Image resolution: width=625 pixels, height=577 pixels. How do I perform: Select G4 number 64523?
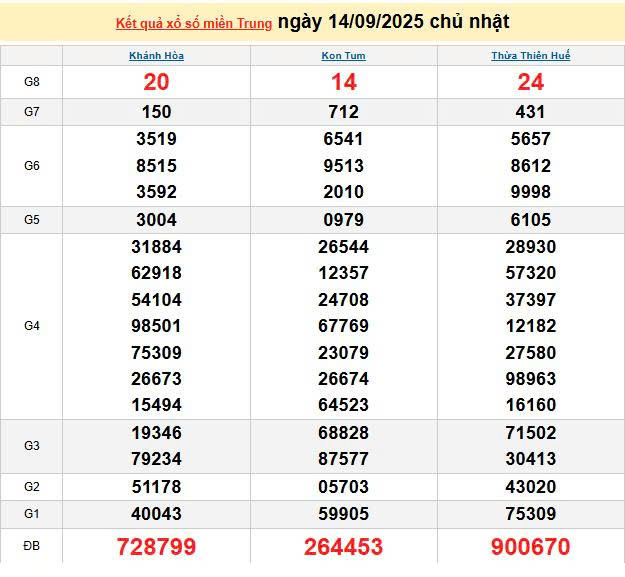344,405
